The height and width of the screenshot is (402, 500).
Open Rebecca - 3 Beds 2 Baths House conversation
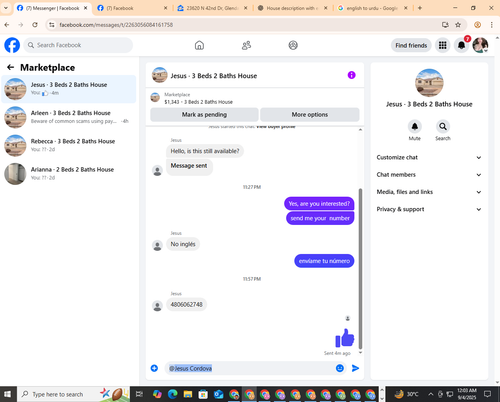pyautogui.click(x=69, y=145)
